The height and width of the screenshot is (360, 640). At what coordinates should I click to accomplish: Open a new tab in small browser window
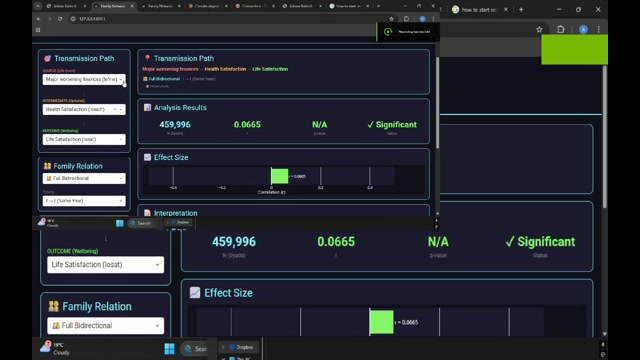(378, 6)
